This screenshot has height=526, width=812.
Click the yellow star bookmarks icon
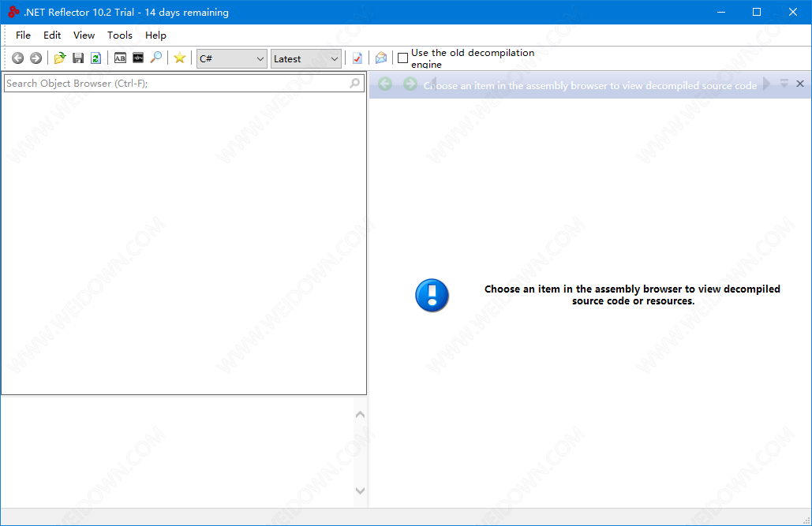[x=180, y=58]
